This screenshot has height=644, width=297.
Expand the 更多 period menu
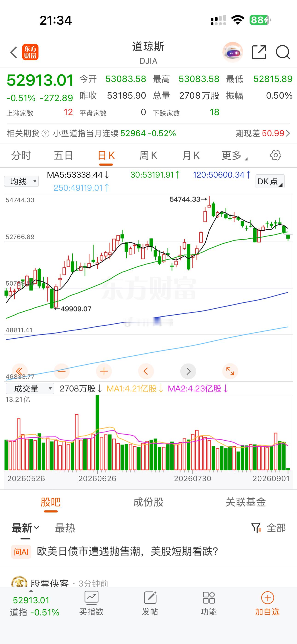point(234,155)
